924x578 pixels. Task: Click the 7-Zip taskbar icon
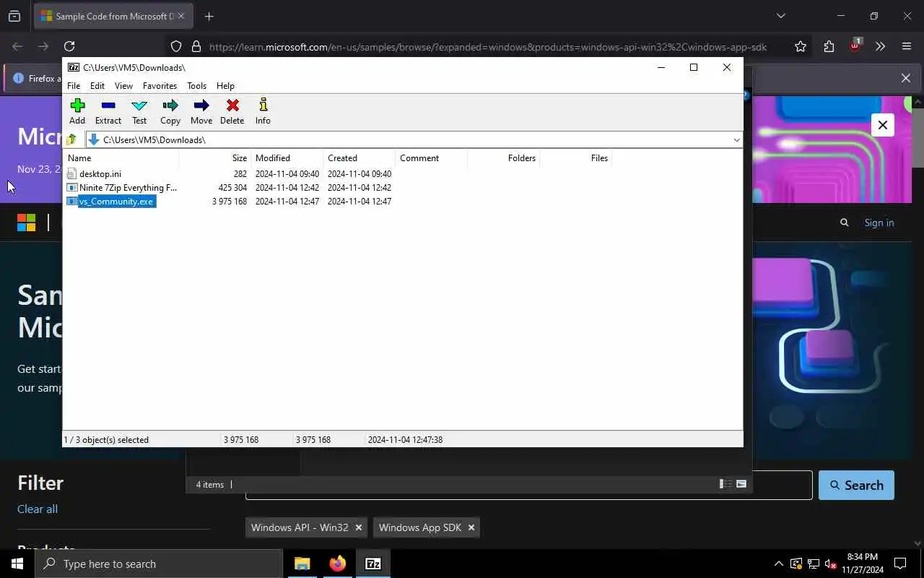click(372, 564)
